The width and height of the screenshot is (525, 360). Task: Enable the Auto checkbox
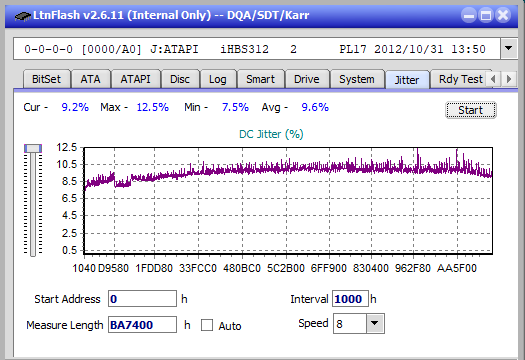(x=207, y=325)
